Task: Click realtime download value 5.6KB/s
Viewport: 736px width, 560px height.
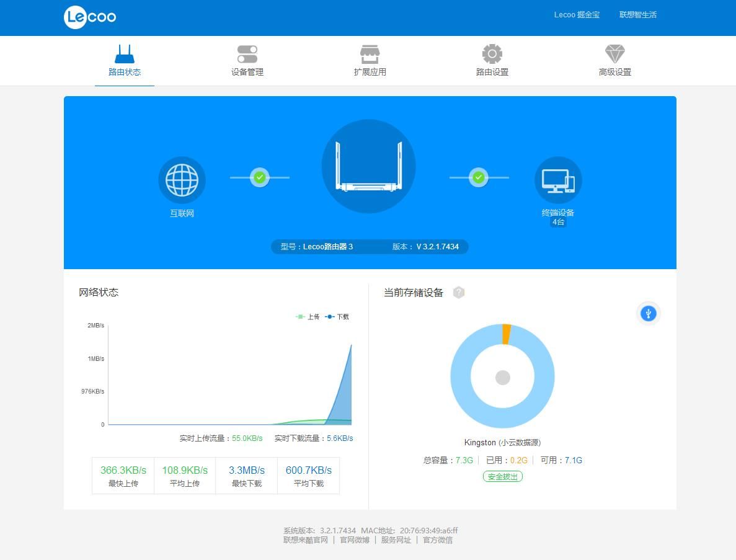Action: [340, 438]
